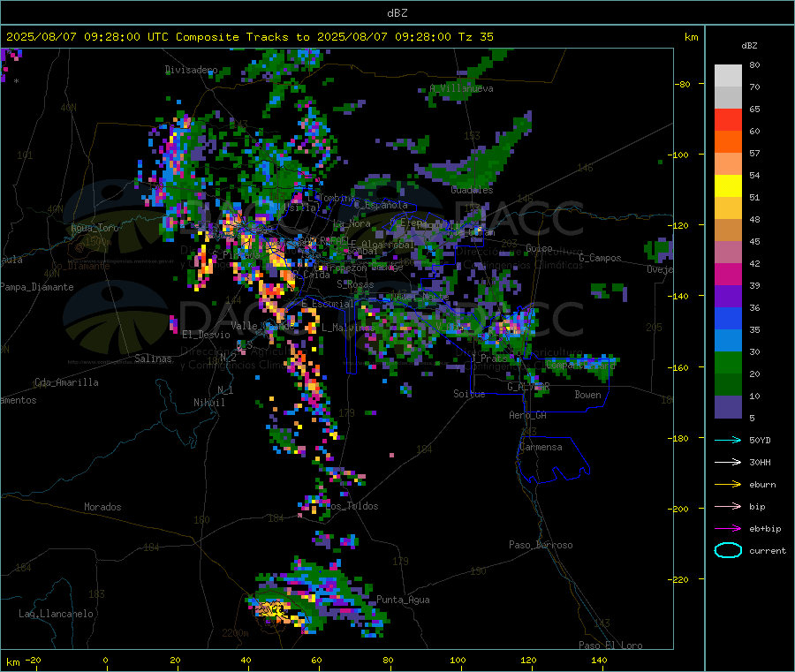
Task: Click the cyan 'current' ellipse legend icon
Action: point(728,550)
